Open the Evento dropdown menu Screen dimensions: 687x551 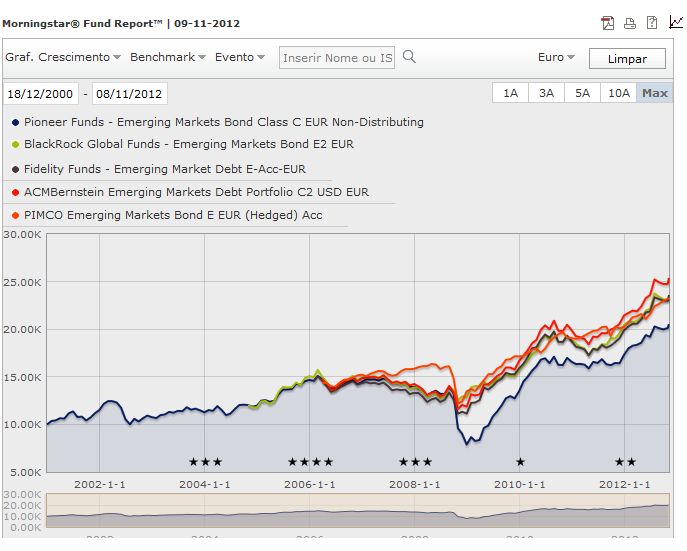coord(240,57)
